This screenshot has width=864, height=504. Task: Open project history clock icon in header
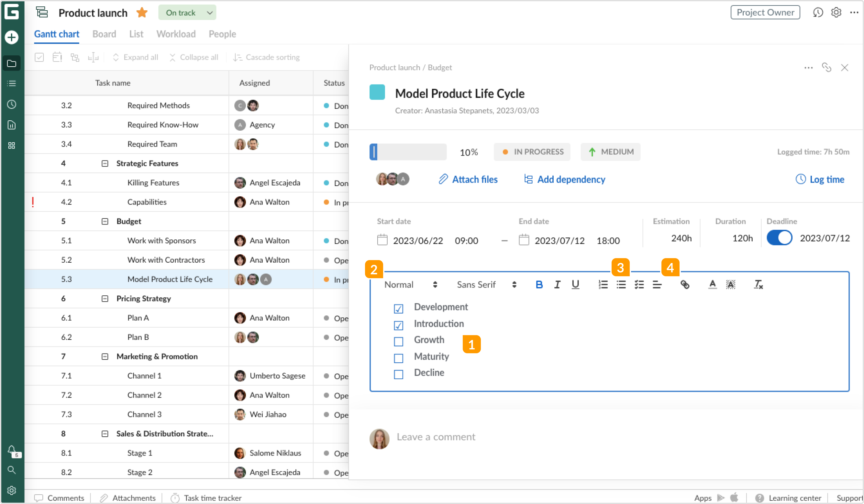click(818, 13)
